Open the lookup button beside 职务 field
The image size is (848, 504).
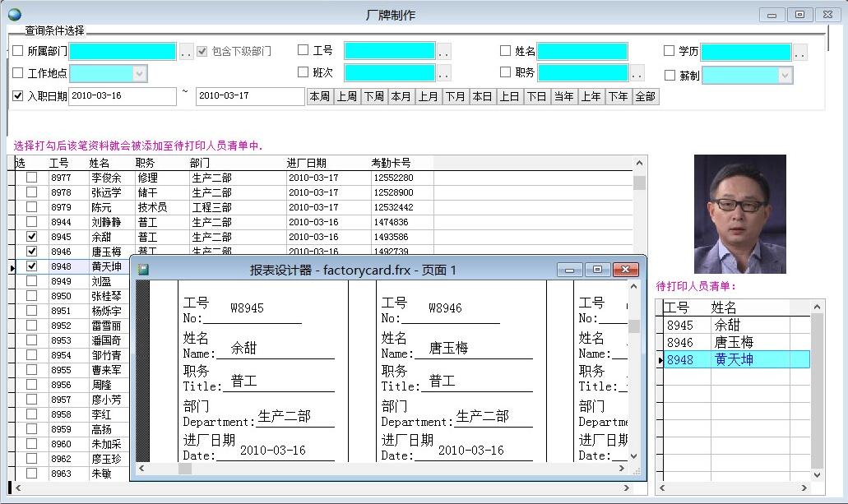click(637, 73)
